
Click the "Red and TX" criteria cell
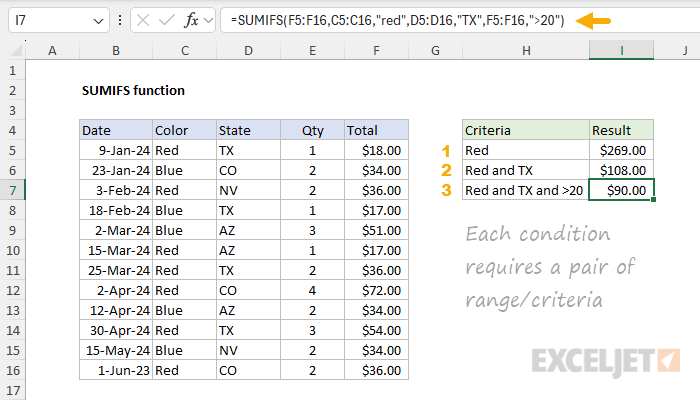(526, 171)
